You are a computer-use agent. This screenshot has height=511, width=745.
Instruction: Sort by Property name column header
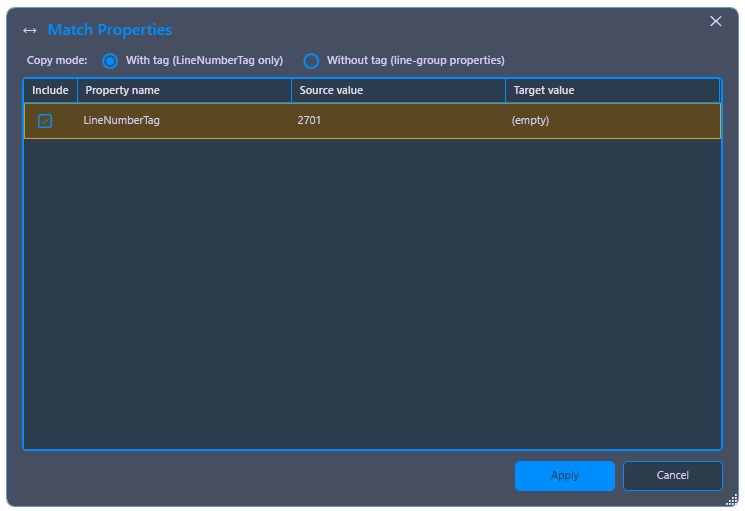point(184,90)
